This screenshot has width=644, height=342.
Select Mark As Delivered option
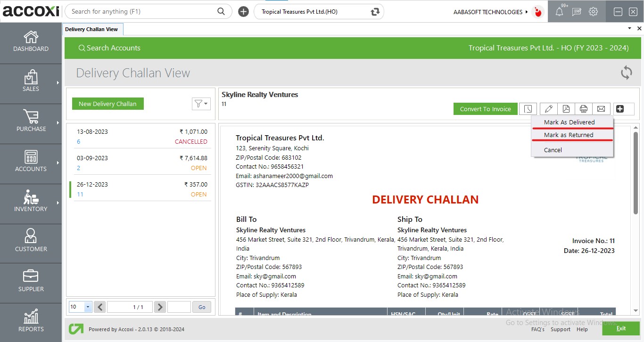pyautogui.click(x=569, y=122)
